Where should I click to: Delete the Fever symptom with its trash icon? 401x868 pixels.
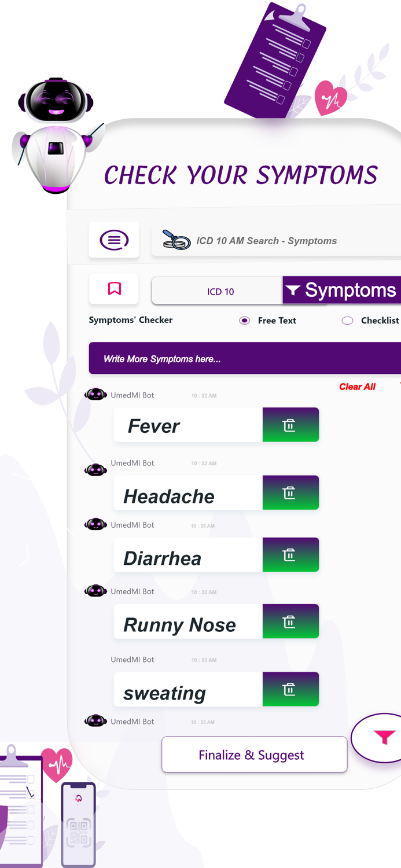(290, 424)
